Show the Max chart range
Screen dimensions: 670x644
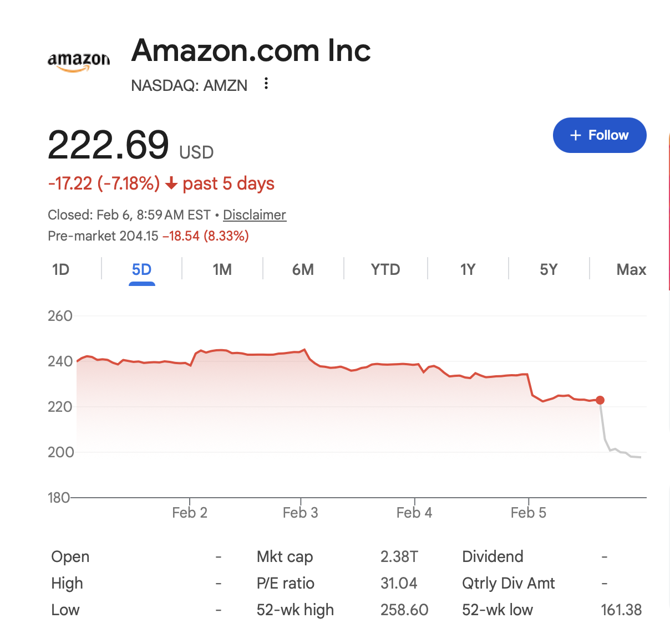point(631,270)
